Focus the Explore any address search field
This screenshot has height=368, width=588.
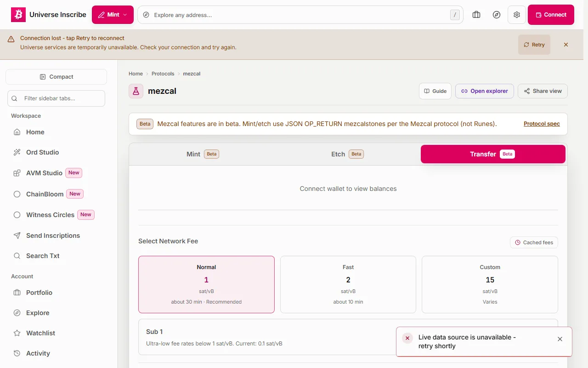[x=300, y=15]
